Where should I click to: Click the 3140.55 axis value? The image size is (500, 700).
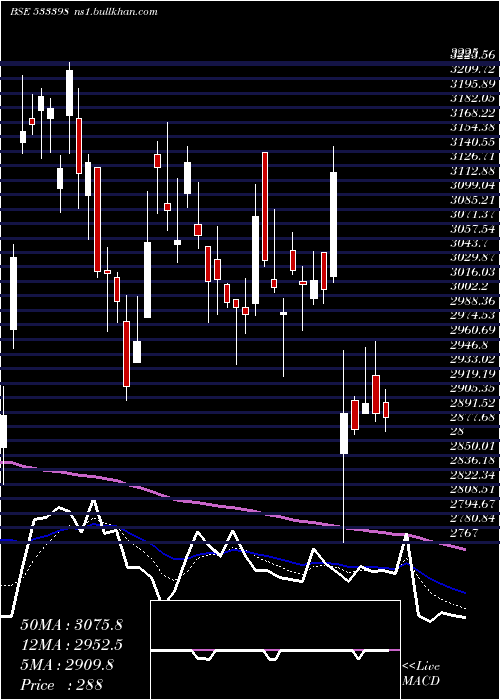[472, 142]
